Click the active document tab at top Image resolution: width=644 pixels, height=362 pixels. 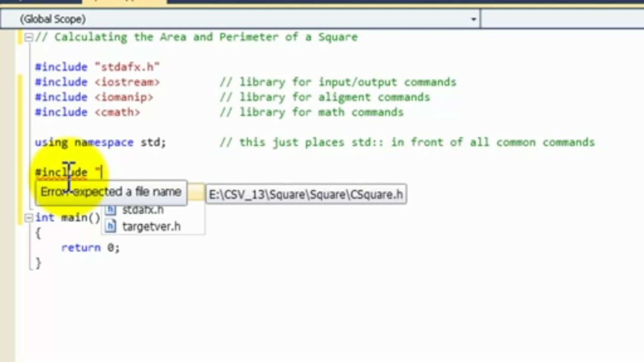pos(124,2)
